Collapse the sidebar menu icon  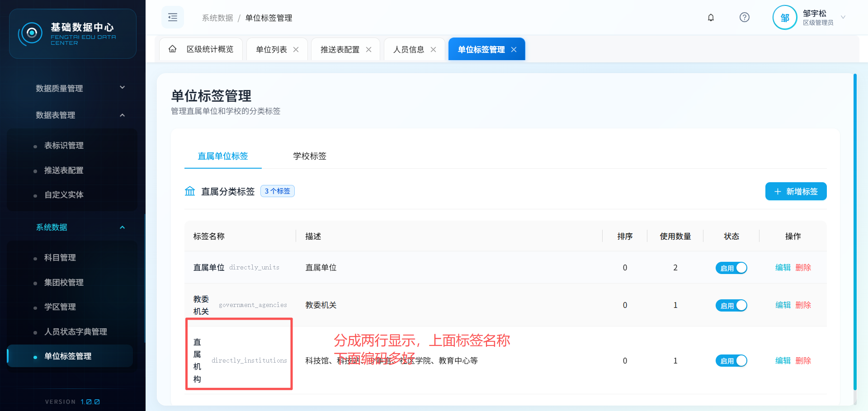(173, 18)
